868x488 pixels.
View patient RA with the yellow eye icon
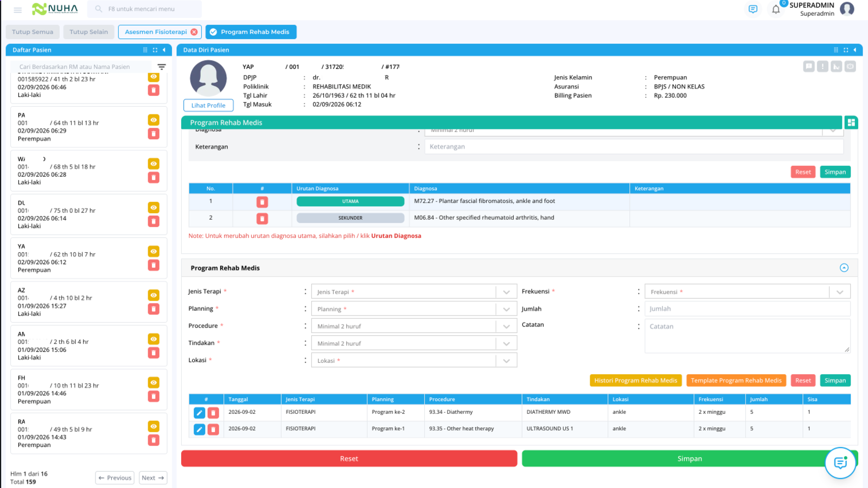(x=154, y=426)
